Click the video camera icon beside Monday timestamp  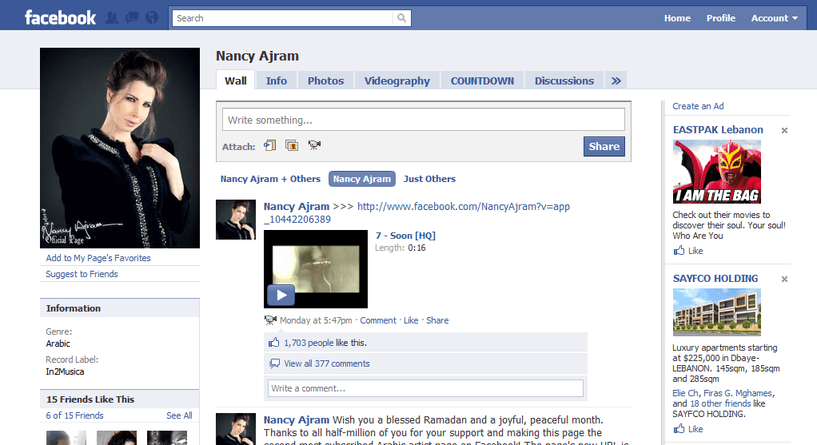[270, 320]
